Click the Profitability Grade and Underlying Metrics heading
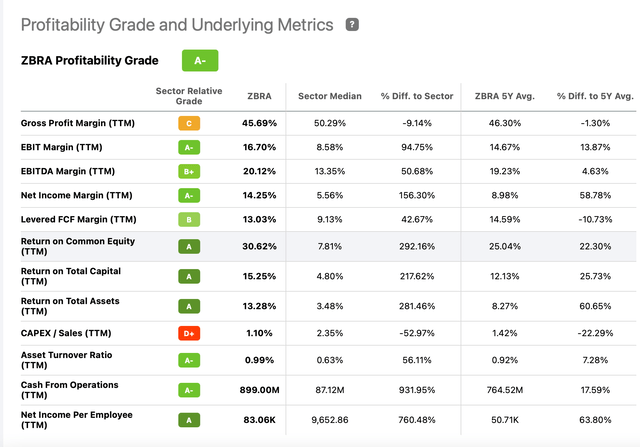 179,25
